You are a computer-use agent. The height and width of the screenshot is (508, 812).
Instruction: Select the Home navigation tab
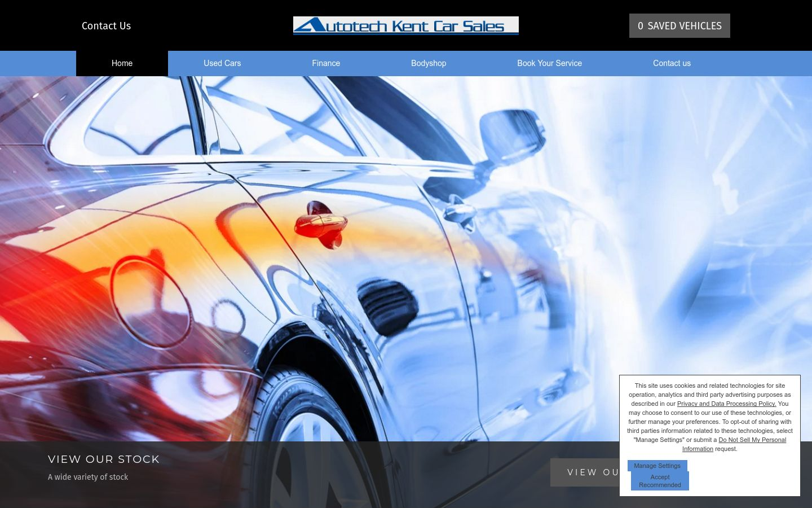122,63
